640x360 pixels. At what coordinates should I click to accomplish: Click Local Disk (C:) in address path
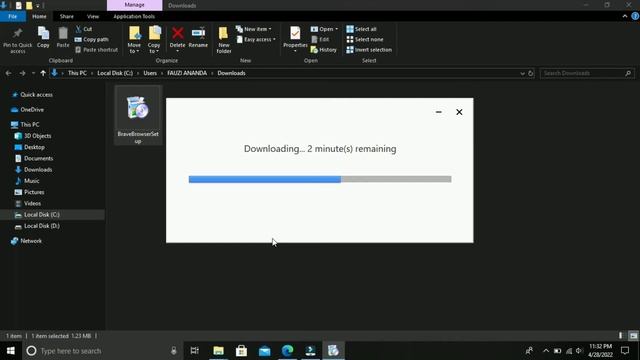(x=115, y=73)
